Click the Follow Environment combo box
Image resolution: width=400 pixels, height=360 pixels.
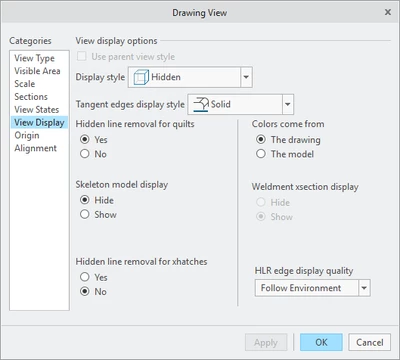click(313, 288)
